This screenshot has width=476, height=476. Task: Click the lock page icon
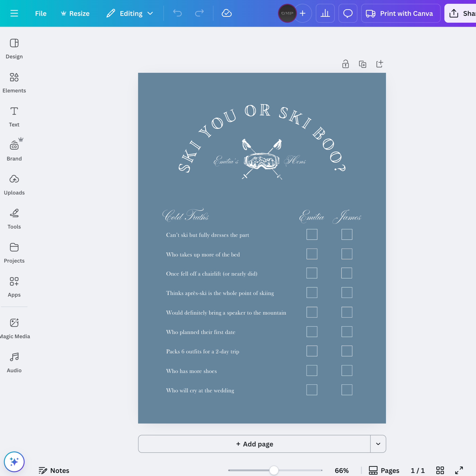pos(346,64)
